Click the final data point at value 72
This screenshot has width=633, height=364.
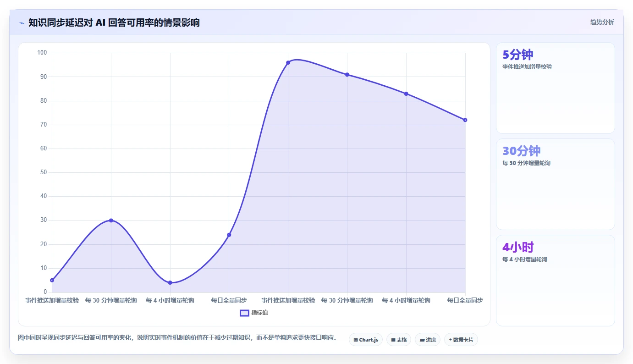[465, 120]
